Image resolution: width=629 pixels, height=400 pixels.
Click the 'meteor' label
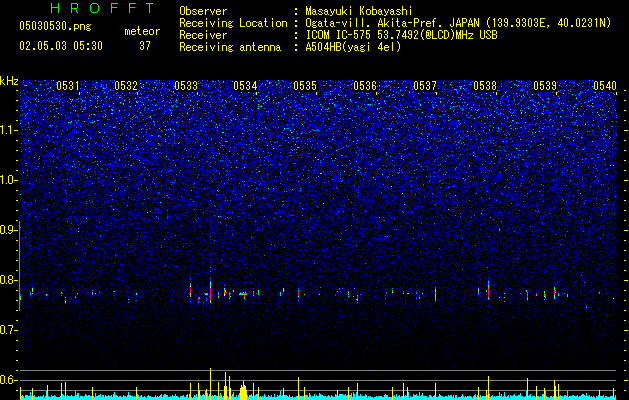142,31
